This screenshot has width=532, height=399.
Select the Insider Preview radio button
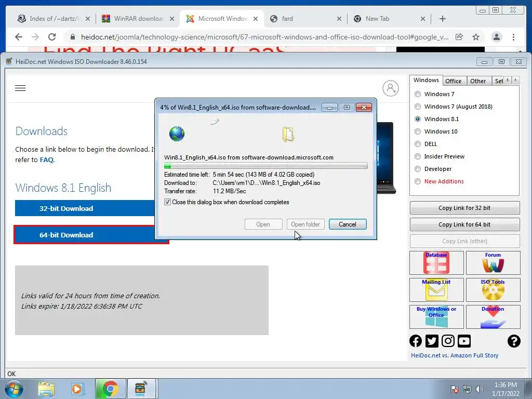coord(418,156)
